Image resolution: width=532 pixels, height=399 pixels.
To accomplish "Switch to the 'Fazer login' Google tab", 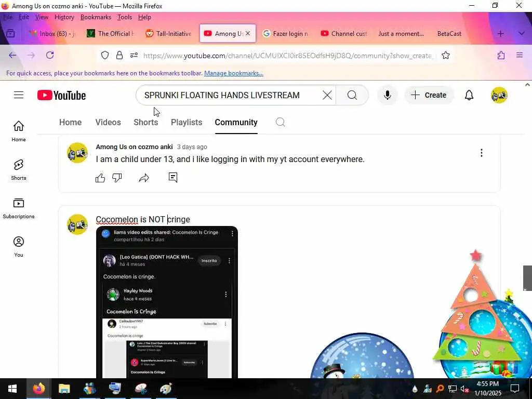I will tap(286, 34).
